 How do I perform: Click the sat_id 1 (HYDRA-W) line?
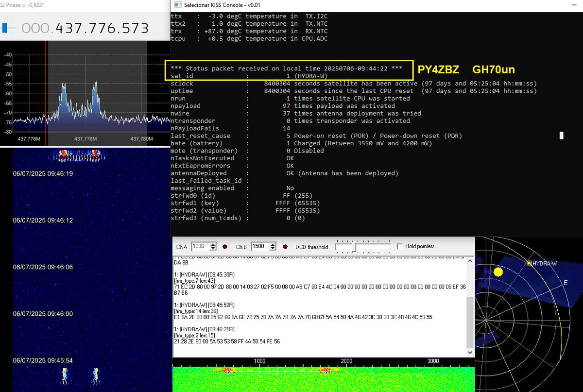(249, 76)
